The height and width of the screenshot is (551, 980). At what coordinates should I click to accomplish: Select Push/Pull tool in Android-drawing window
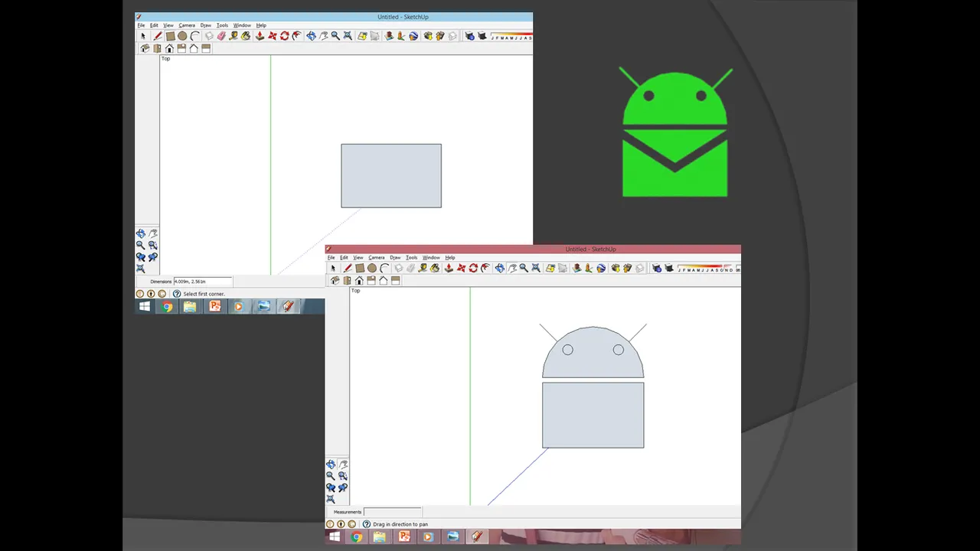click(x=449, y=268)
